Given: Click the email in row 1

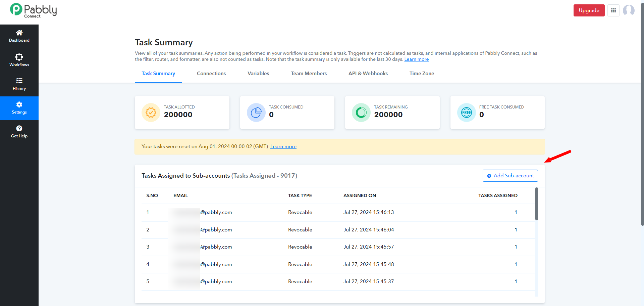Looking at the screenshot, I should 203,212.
